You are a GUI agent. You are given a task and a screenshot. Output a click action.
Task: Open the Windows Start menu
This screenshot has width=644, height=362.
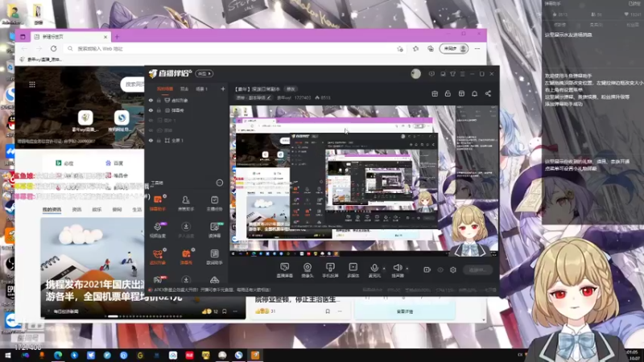point(7,356)
